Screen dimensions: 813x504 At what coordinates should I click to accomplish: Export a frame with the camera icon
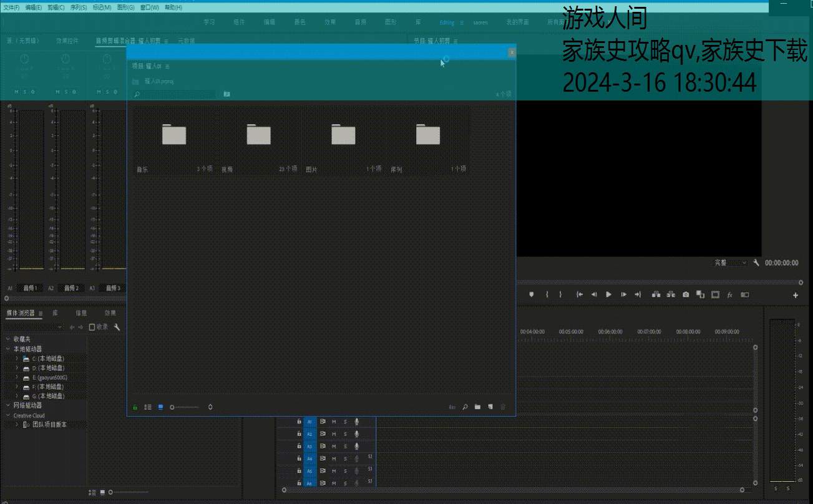(686, 294)
